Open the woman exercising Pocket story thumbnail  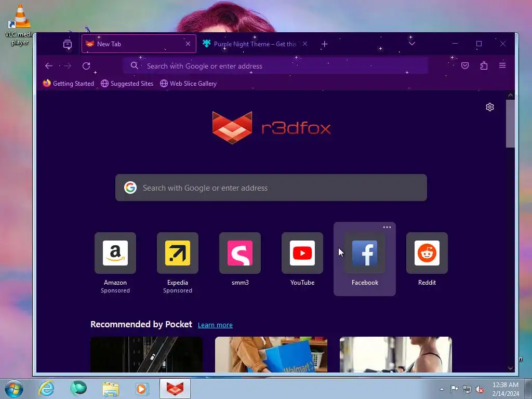pyautogui.click(x=395, y=354)
